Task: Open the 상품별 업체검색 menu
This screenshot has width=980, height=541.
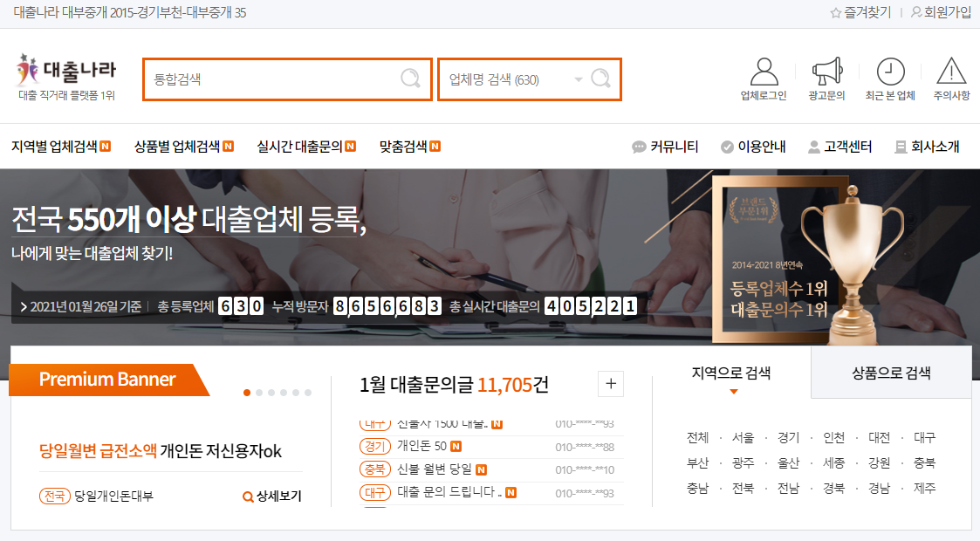Action: coord(177,147)
